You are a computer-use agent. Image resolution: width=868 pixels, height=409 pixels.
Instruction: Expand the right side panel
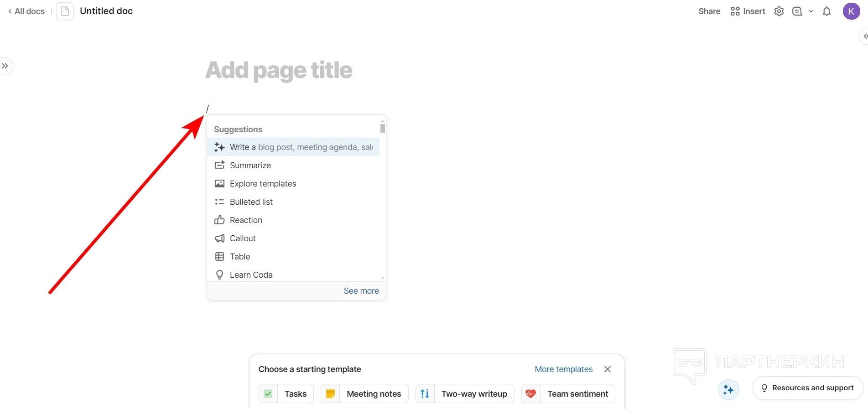coord(864,36)
